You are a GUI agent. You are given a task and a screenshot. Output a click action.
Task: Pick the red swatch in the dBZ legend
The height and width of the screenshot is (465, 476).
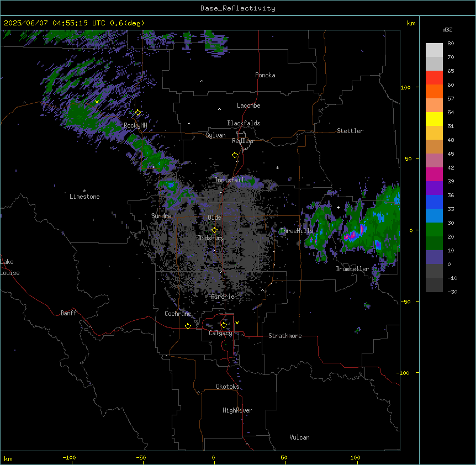point(434,78)
